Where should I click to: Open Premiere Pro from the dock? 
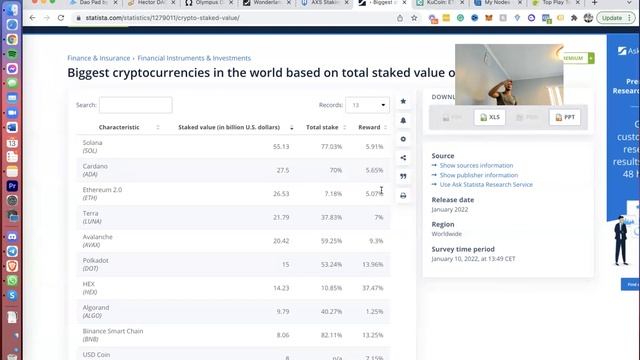click(12, 186)
